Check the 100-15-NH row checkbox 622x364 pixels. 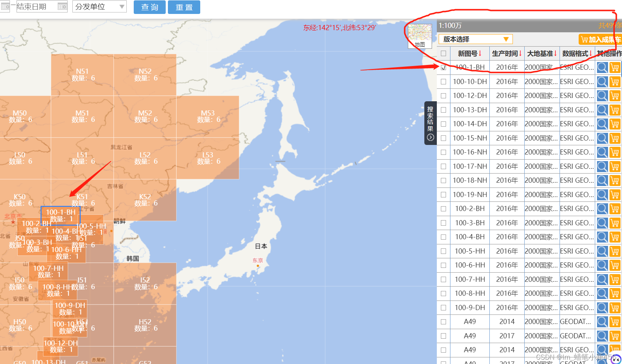pos(443,138)
